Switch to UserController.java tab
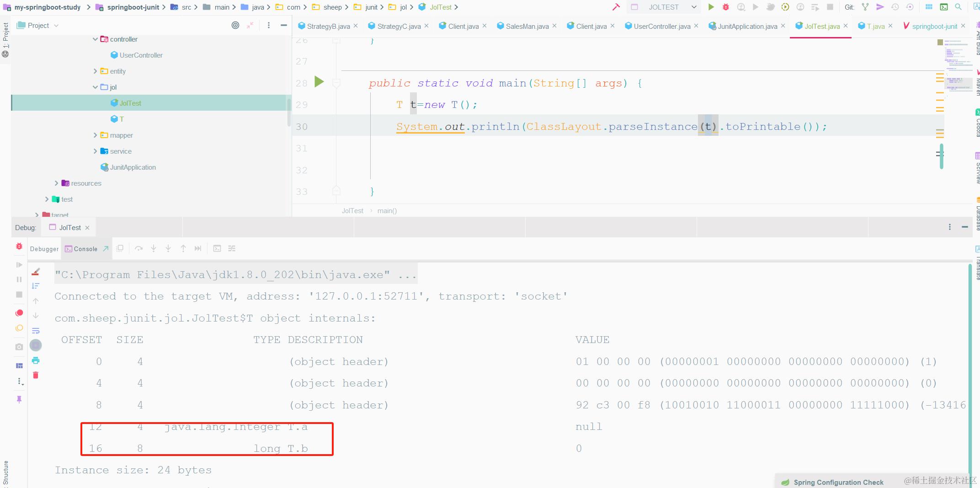 coord(662,26)
